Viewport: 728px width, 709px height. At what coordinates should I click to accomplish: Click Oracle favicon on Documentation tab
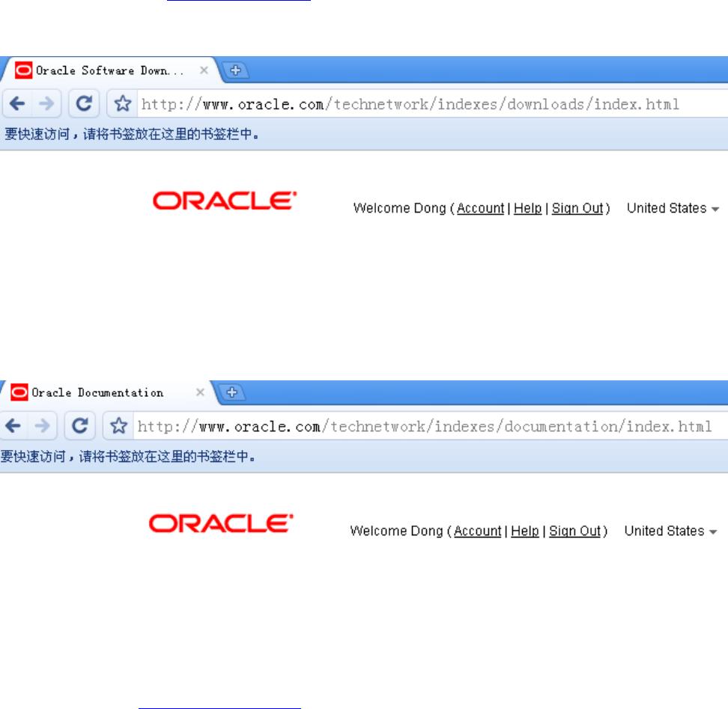click(x=19, y=392)
